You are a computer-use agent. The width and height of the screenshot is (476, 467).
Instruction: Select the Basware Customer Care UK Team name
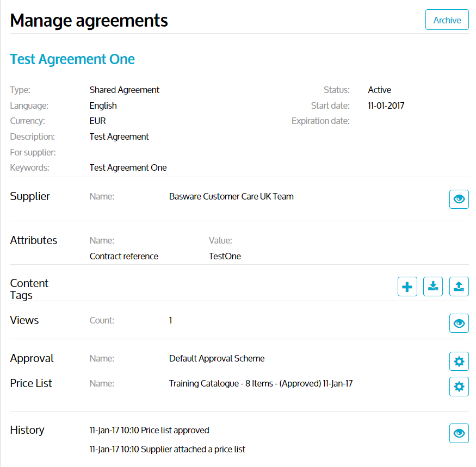(x=231, y=197)
